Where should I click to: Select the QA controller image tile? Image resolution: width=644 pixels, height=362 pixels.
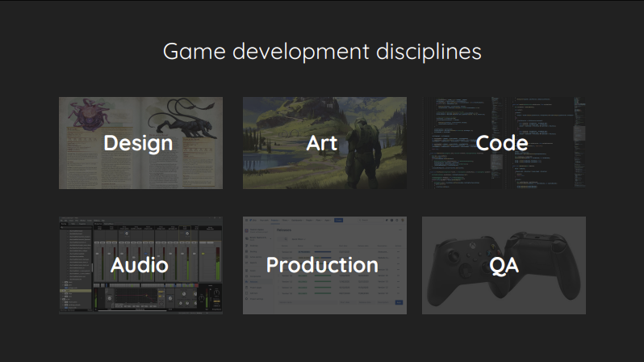coord(504,265)
